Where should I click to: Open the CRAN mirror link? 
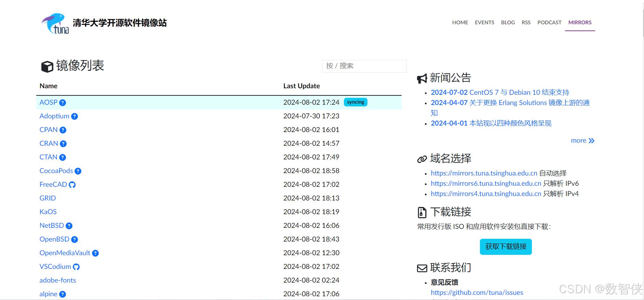point(49,143)
